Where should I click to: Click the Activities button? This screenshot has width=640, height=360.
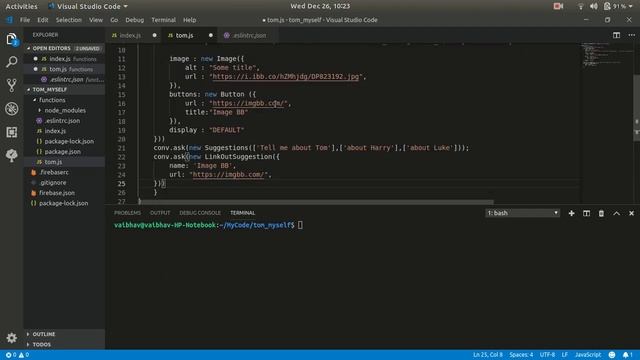point(21,6)
